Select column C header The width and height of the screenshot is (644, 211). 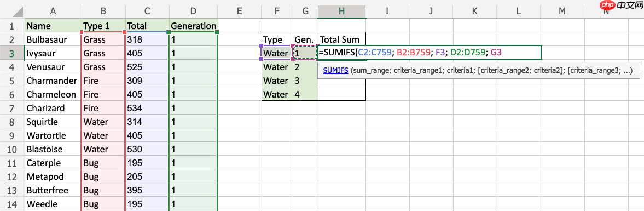147,12
